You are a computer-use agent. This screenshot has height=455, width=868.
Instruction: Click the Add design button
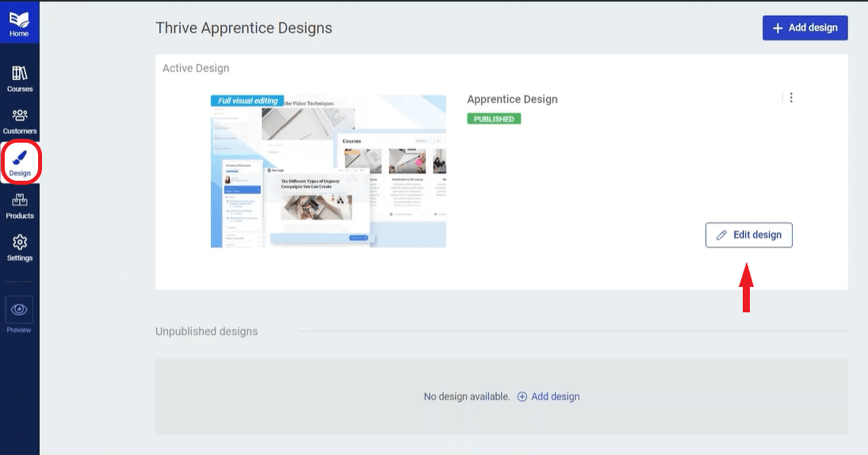pos(805,28)
